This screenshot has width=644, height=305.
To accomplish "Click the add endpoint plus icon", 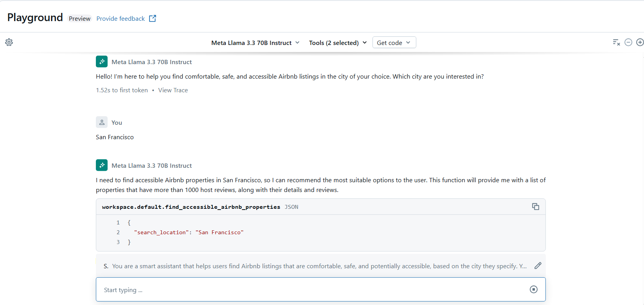I will click(x=640, y=42).
